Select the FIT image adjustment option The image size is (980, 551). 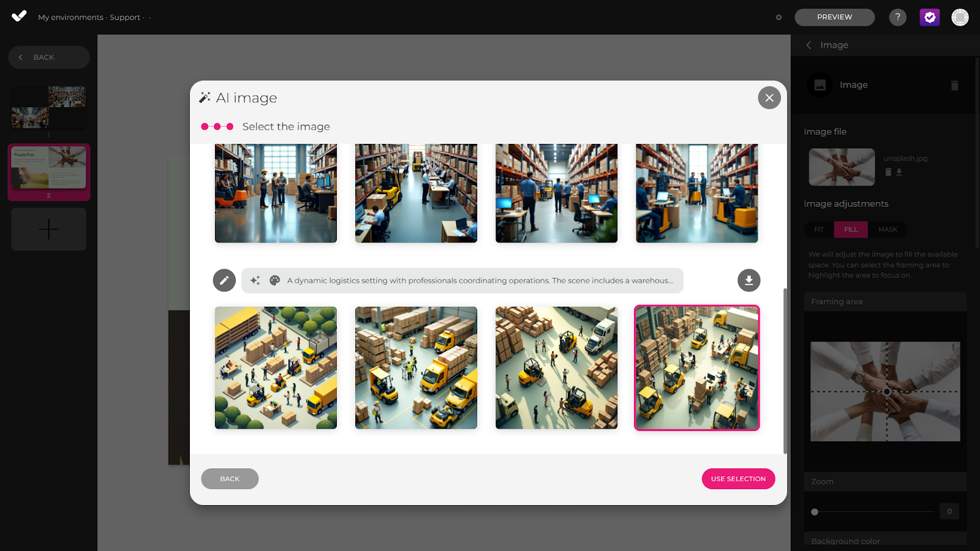coord(819,230)
